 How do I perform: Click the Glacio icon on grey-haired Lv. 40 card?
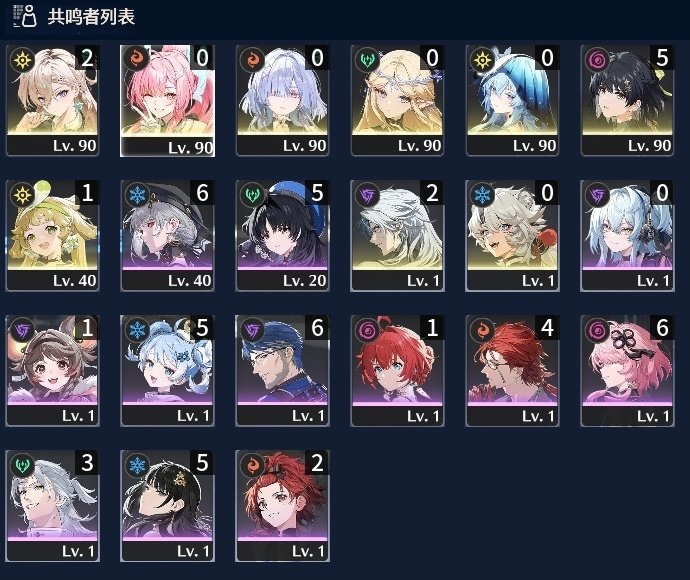tap(137, 195)
